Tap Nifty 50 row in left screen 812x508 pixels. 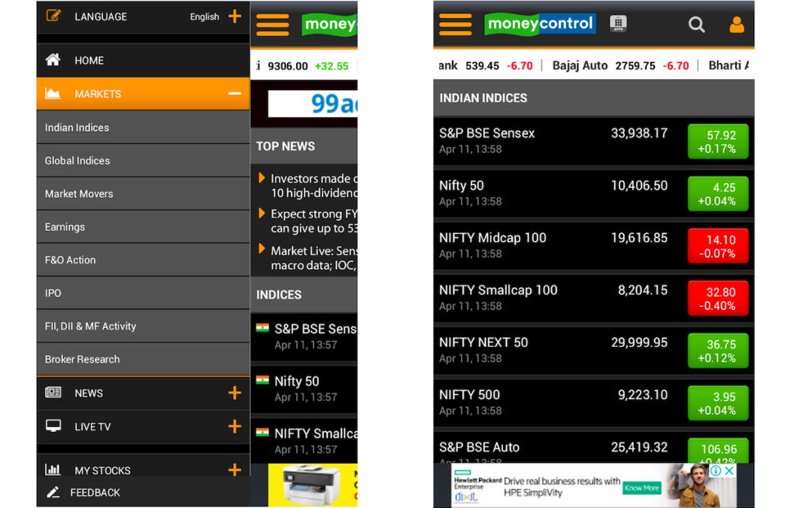[x=304, y=389]
